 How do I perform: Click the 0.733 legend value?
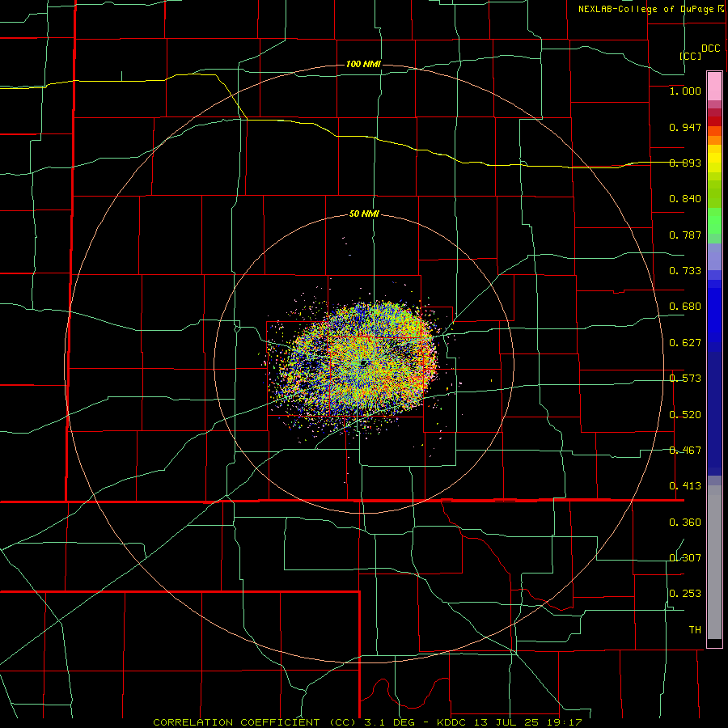(x=685, y=271)
